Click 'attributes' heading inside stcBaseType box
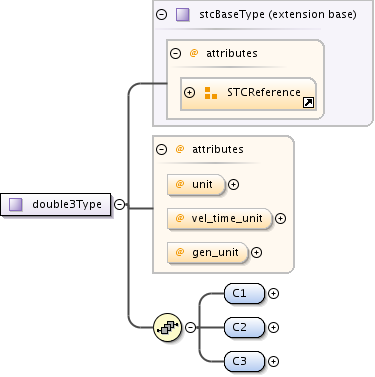375x377 pixels. tap(232, 53)
